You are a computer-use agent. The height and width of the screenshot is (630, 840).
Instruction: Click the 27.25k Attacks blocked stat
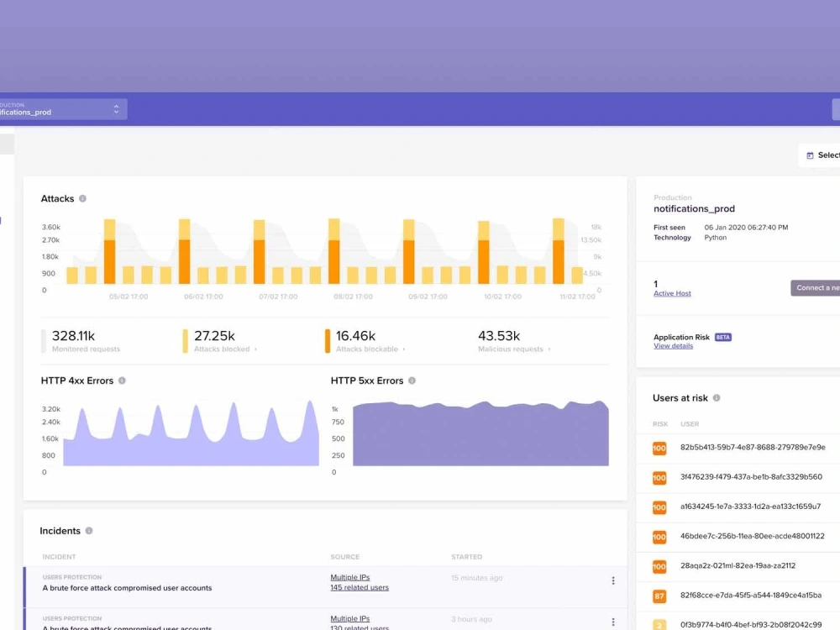[219, 341]
